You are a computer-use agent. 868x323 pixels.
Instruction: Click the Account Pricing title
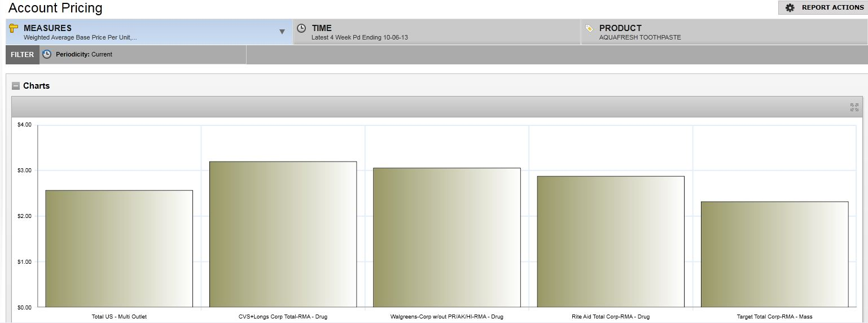pos(55,8)
